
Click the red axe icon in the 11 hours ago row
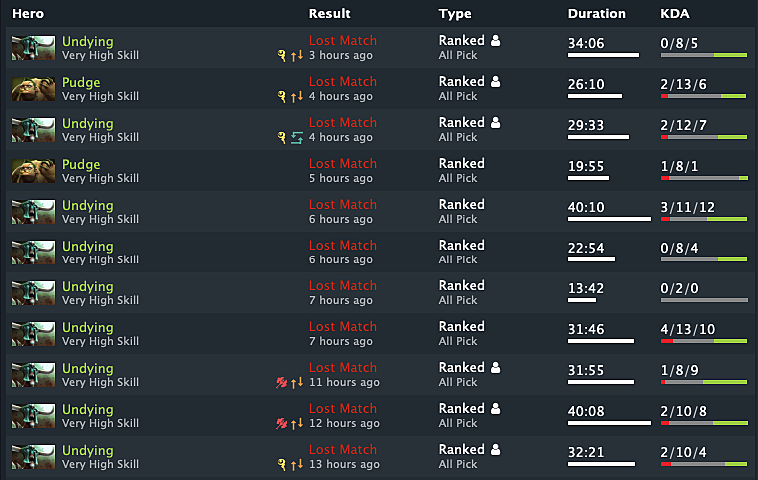pyautogui.click(x=282, y=383)
